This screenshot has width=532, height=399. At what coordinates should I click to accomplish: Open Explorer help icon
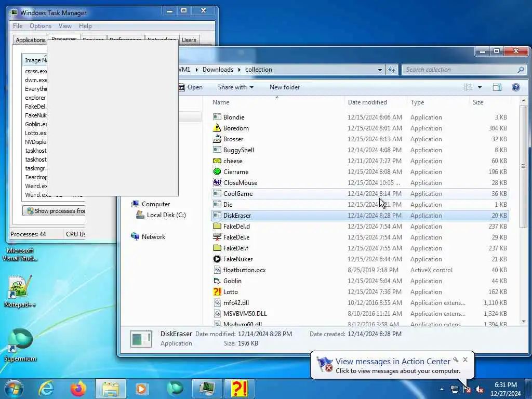coord(516,87)
